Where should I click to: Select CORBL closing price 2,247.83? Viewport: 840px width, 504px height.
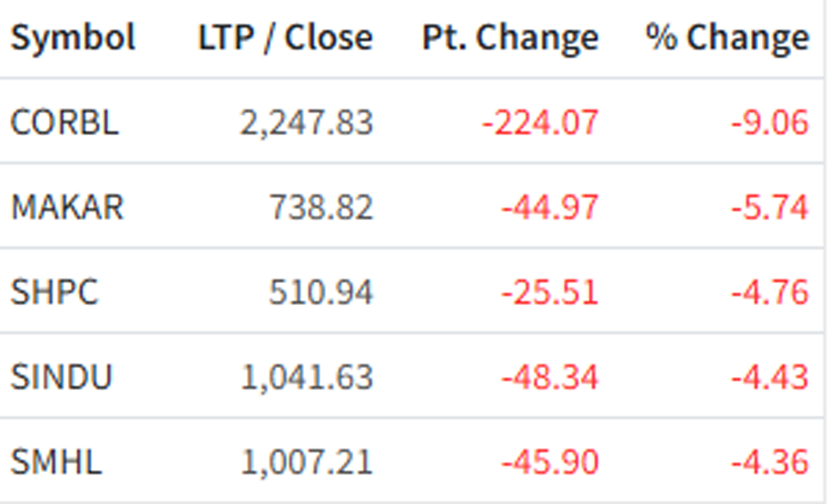(306, 123)
